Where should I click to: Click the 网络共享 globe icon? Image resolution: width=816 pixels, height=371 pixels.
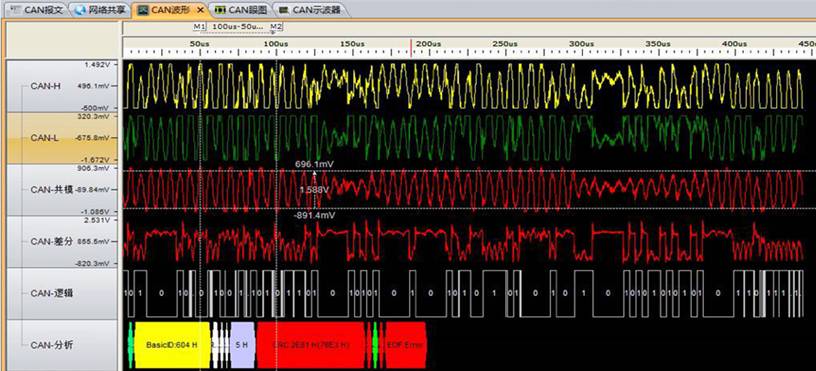click(80, 10)
